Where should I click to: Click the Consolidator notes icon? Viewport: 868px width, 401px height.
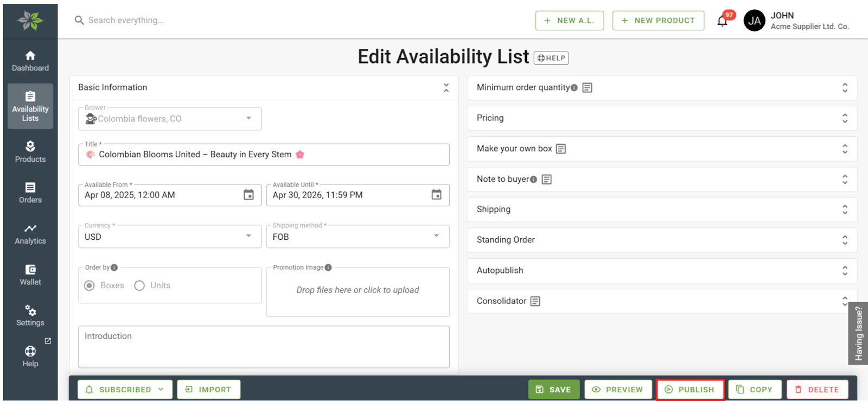[535, 301]
